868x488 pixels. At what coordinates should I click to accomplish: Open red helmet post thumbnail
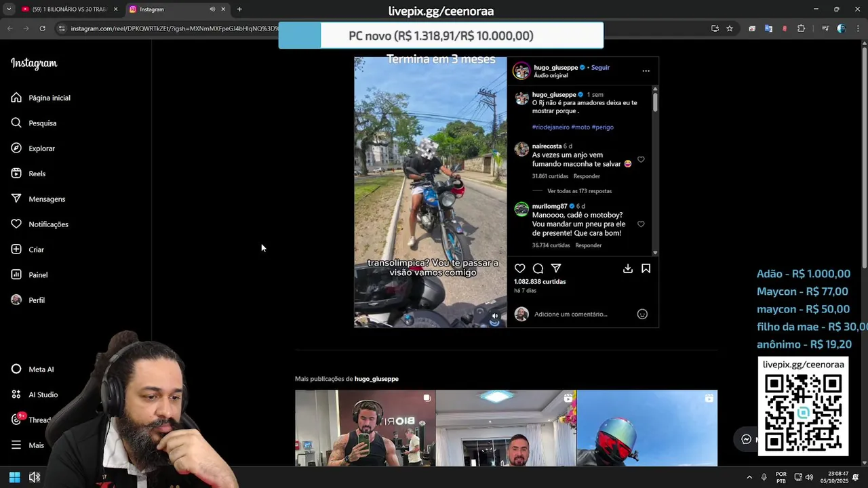pos(647,428)
